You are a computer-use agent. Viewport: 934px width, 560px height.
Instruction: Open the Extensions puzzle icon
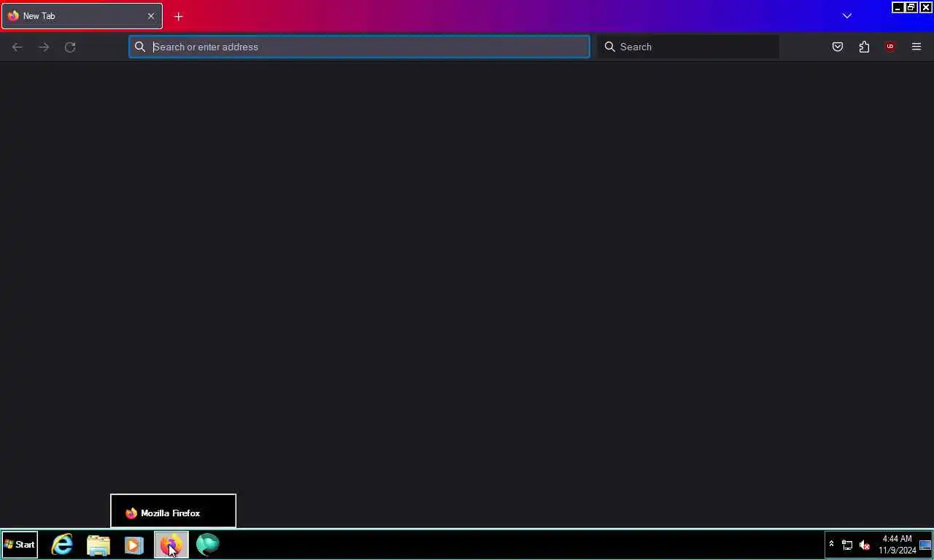(x=864, y=47)
